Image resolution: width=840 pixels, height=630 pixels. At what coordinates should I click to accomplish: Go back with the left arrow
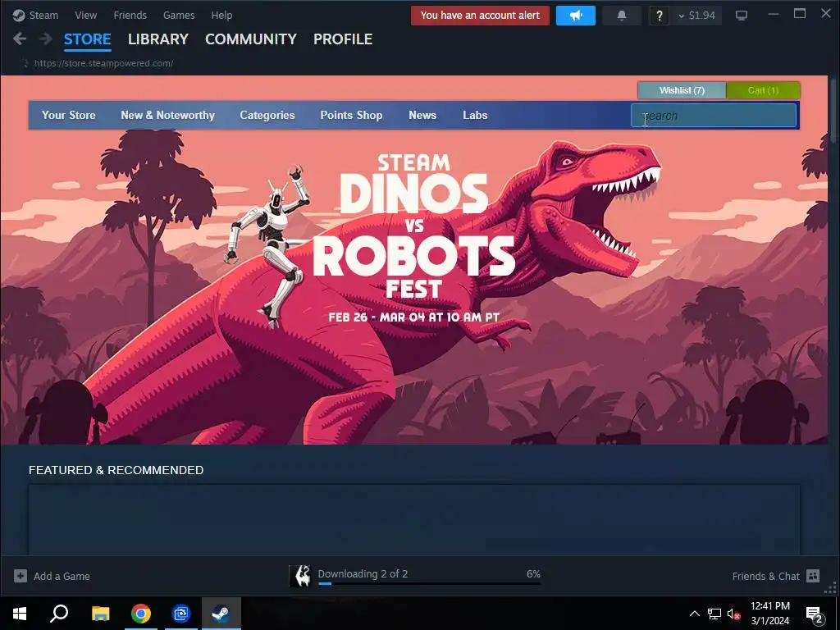tap(20, 39)
